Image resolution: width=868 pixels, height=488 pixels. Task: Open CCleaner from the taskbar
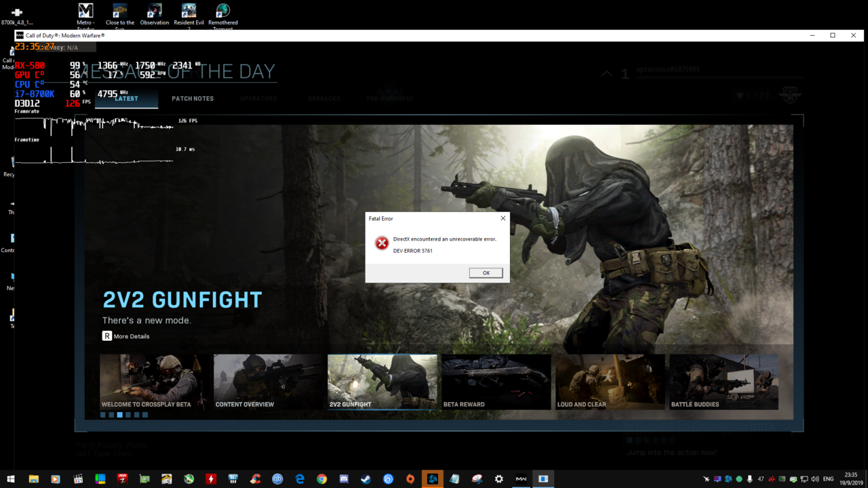tap(255, 479)
